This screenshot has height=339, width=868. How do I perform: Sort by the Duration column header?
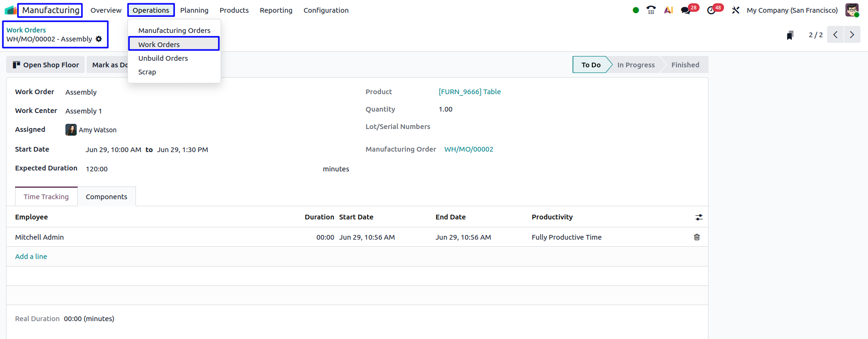[x=319, y=217]
